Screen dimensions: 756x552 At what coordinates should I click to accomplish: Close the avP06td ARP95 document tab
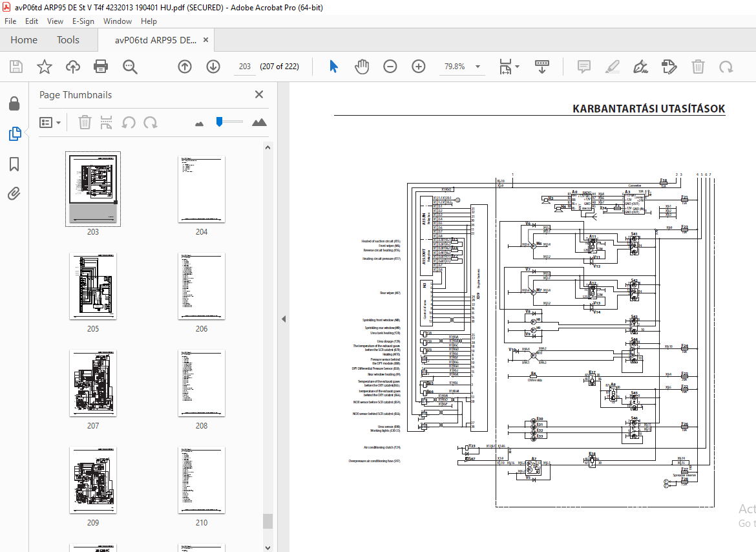[206, 40]
